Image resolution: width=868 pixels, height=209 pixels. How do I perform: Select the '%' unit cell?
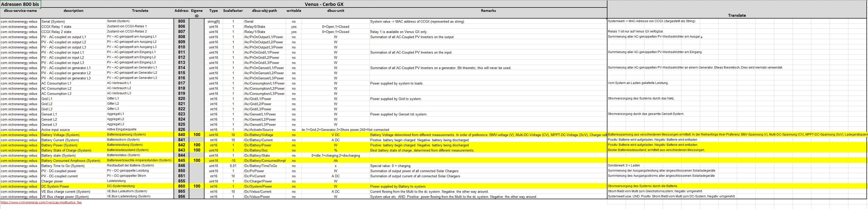coord(336,150)
